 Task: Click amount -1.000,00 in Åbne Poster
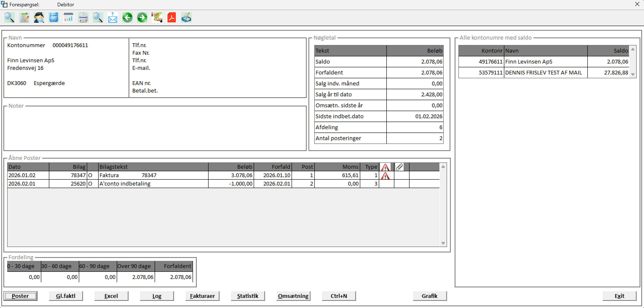click(x=241, y=184)
